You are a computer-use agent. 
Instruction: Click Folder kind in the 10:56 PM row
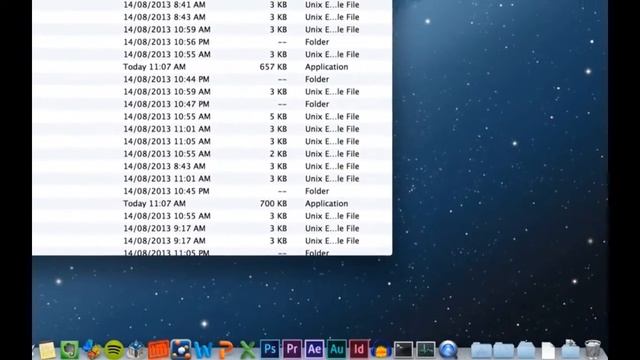coord(317,42)
